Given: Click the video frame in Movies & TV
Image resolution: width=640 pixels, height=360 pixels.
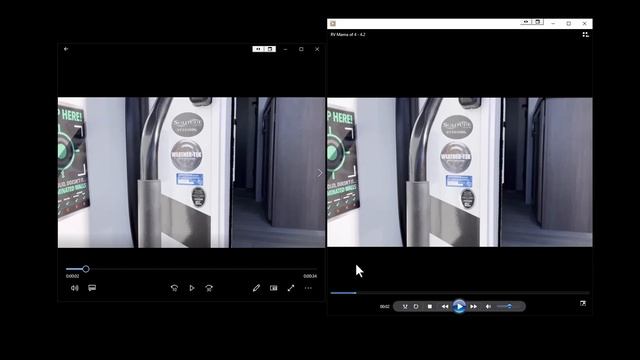Looking at the screenshot, I should pos(191,173).
